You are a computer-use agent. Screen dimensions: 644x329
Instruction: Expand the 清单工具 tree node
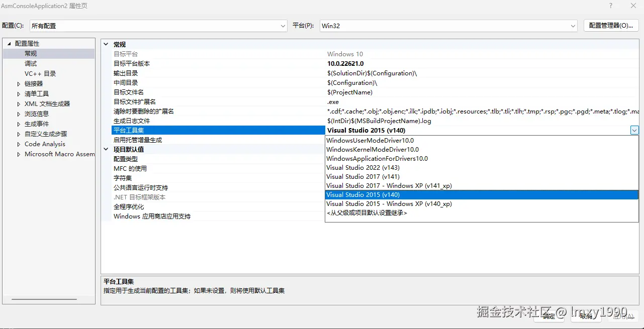(x=19, y=94)
